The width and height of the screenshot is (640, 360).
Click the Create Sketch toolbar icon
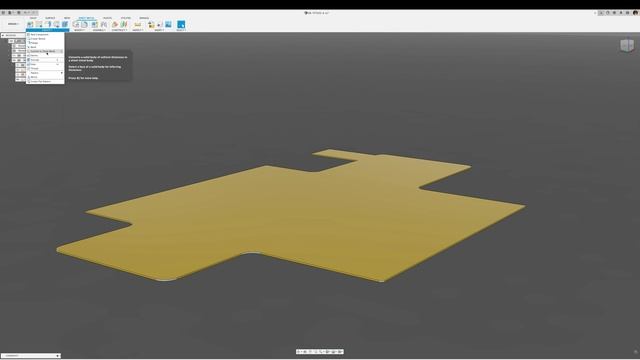[39, 24]
